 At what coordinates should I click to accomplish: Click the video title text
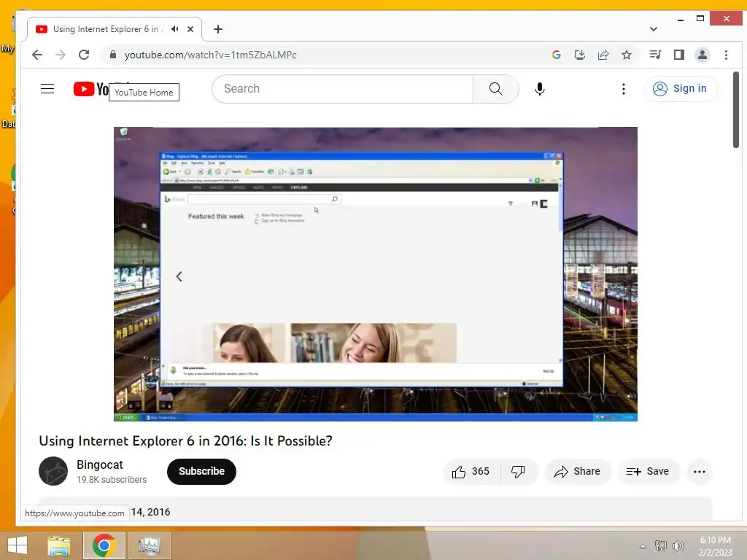pos(185,441)
